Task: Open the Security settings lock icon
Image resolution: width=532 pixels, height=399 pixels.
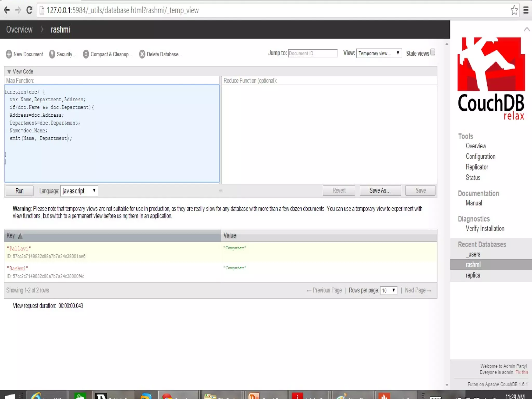Action: (52, 54)
